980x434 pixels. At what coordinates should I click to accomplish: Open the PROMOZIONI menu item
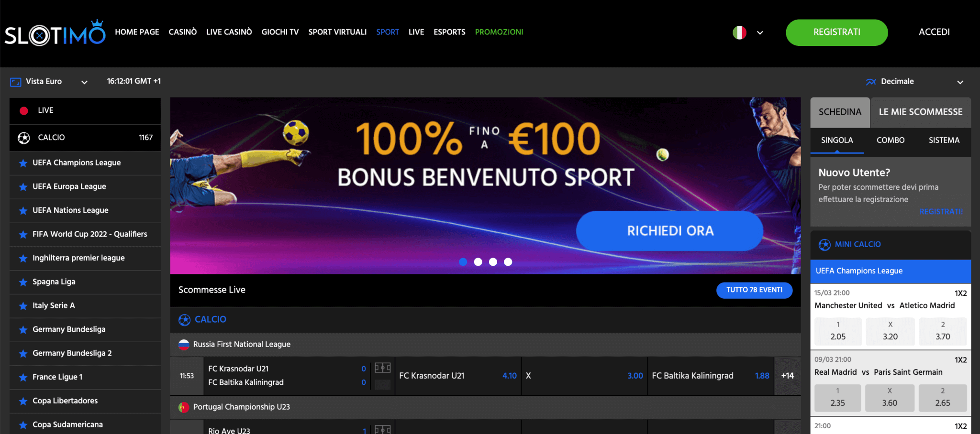coord(499,32)
